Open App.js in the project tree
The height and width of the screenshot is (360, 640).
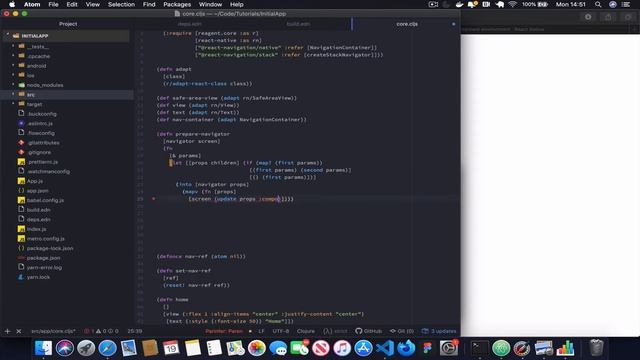(x=35, y=181)
